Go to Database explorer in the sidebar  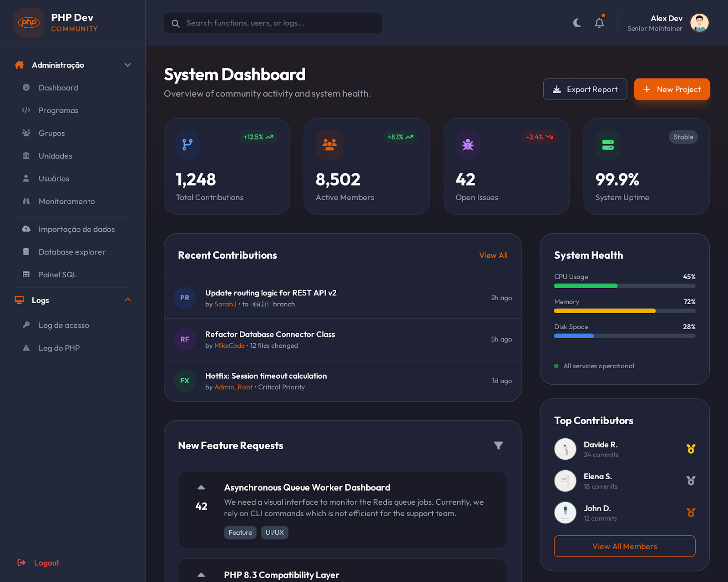(72, 252)
